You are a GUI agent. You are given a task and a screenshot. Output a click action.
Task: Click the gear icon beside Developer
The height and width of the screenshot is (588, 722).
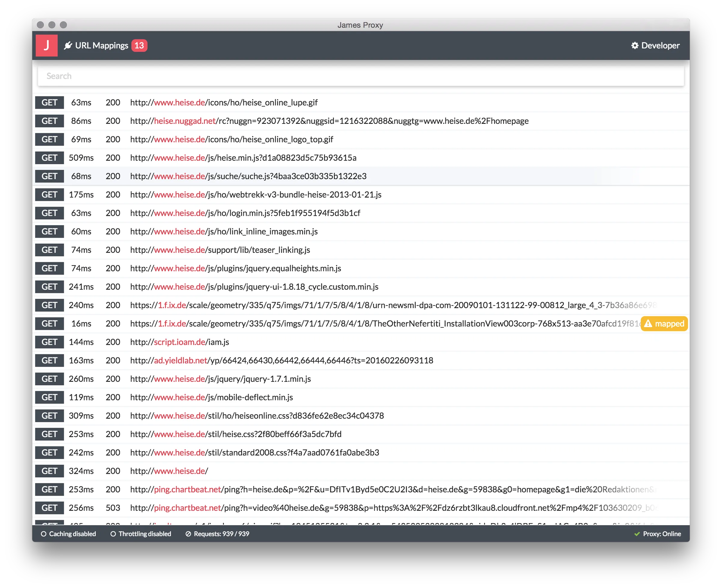[x=635, y=45]
